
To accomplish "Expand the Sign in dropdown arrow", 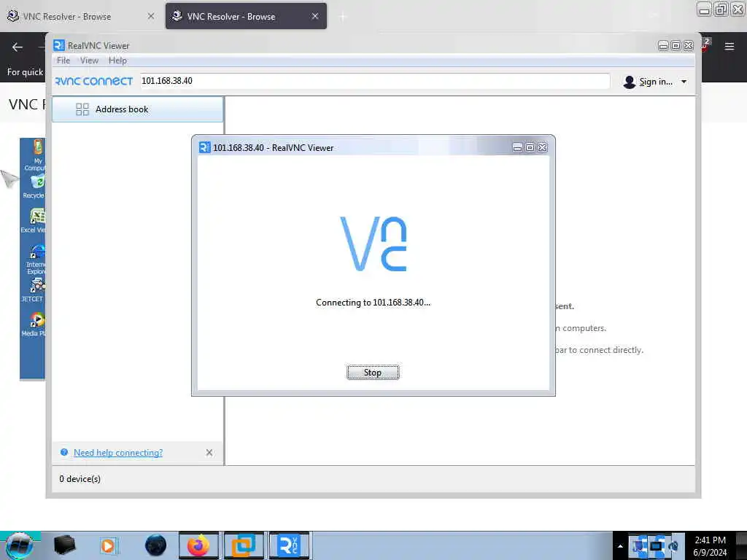I will coord(684,82).
